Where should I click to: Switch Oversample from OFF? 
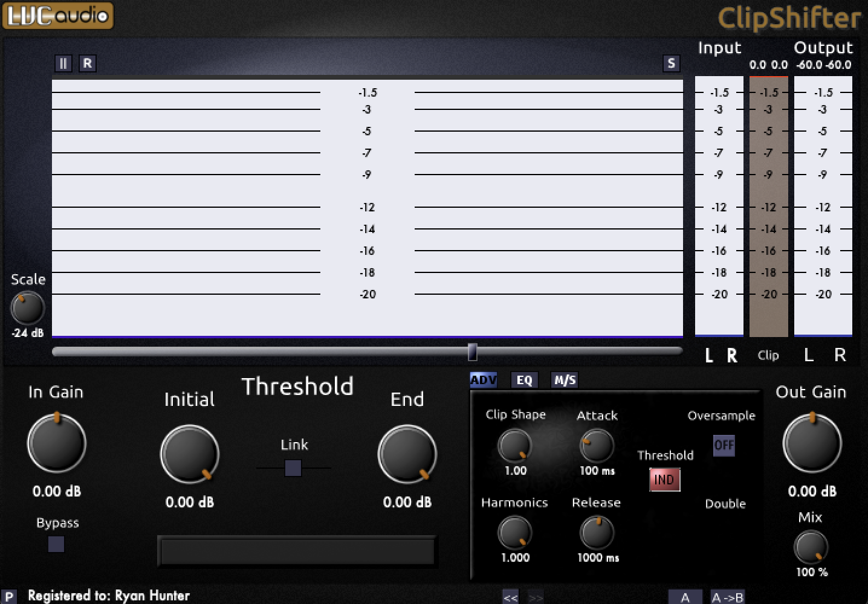[724, 445]
